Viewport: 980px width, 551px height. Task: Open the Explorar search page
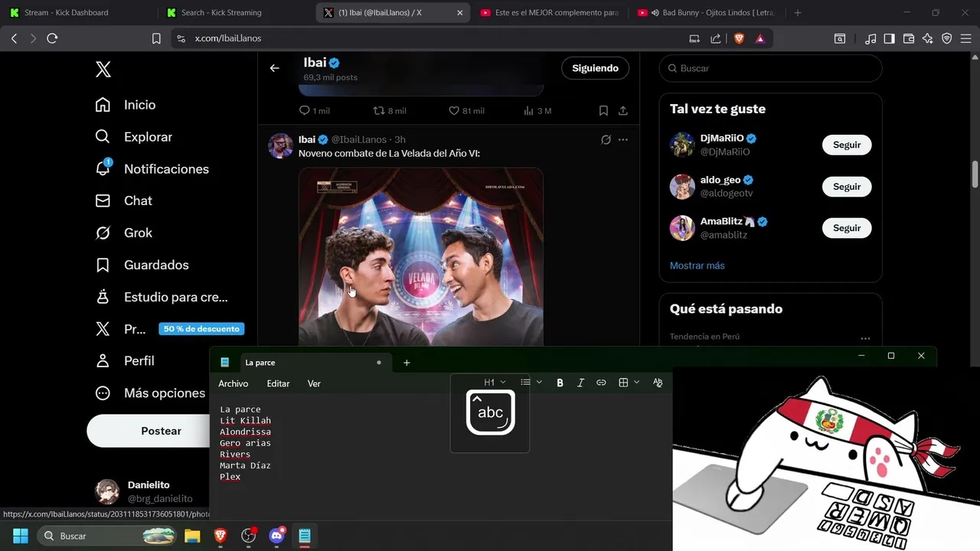pyautogui.click(x=134, y=137)
